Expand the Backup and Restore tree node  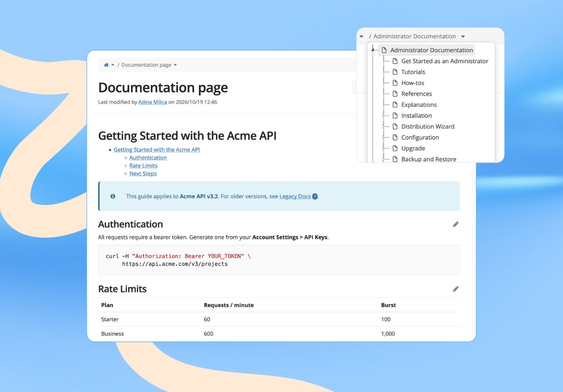(384, 159)
